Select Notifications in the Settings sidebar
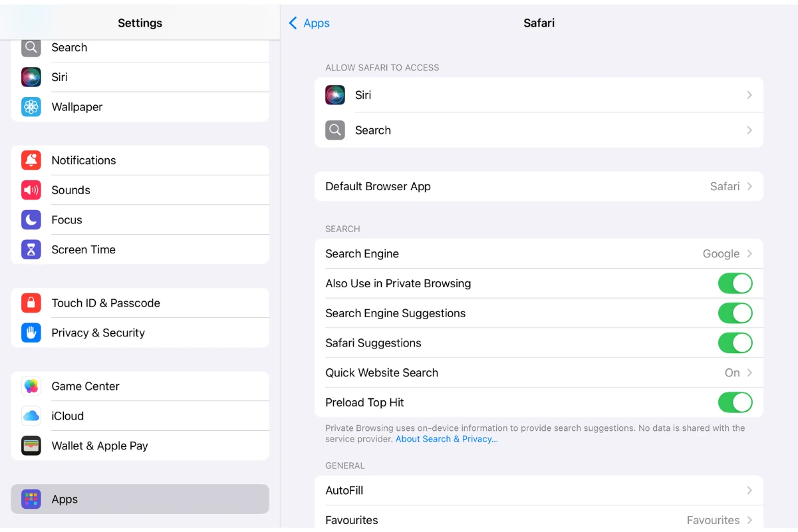The width and height of the screenshot is (798, 532). (x=140, y=160)
